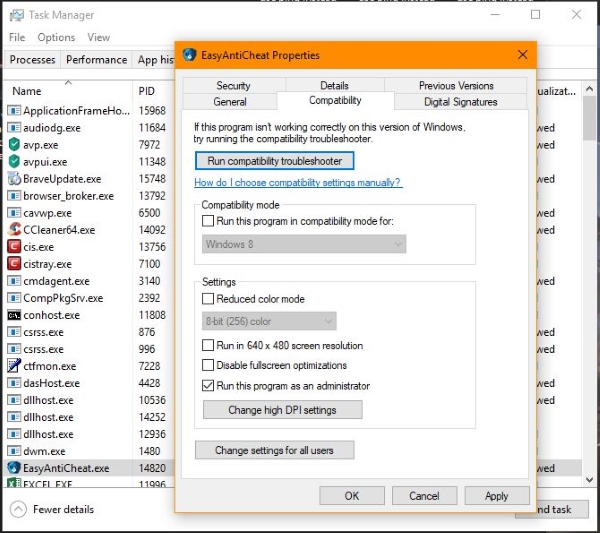Close the EasyAntiCheat Properties dialog

[x=522, y=55]
